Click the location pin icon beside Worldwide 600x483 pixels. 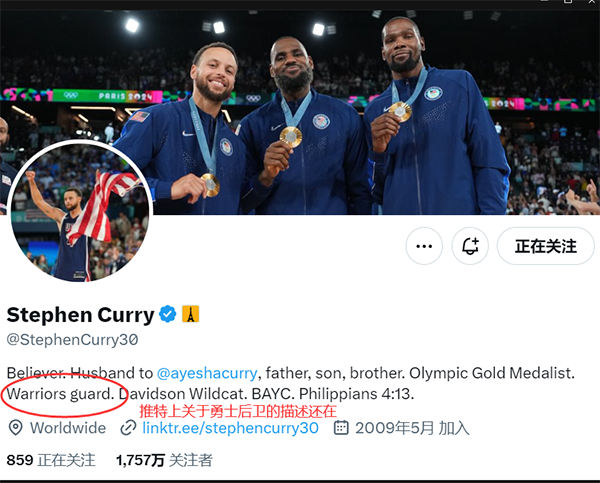16,428
